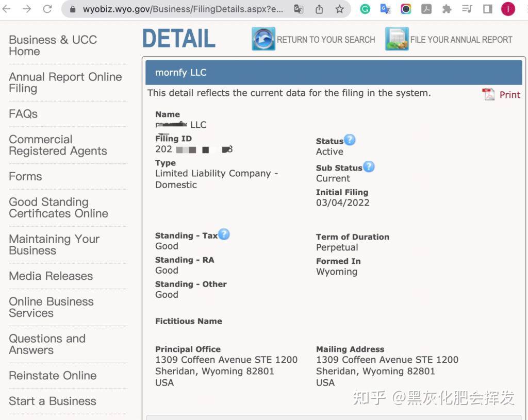
Task: Toggle the browser side panel icon
Action: pos(488,9)
